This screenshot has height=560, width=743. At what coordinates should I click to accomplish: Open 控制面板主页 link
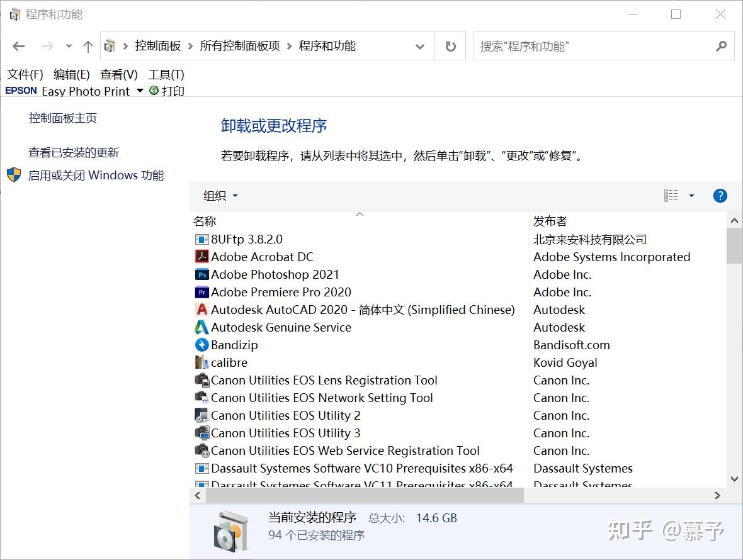click(x=62, y=118)
